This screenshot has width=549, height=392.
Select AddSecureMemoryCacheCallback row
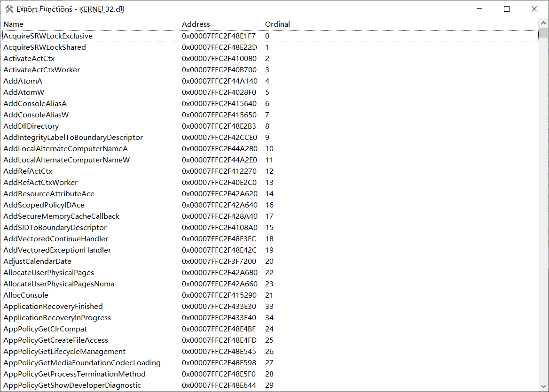(270, 216)
